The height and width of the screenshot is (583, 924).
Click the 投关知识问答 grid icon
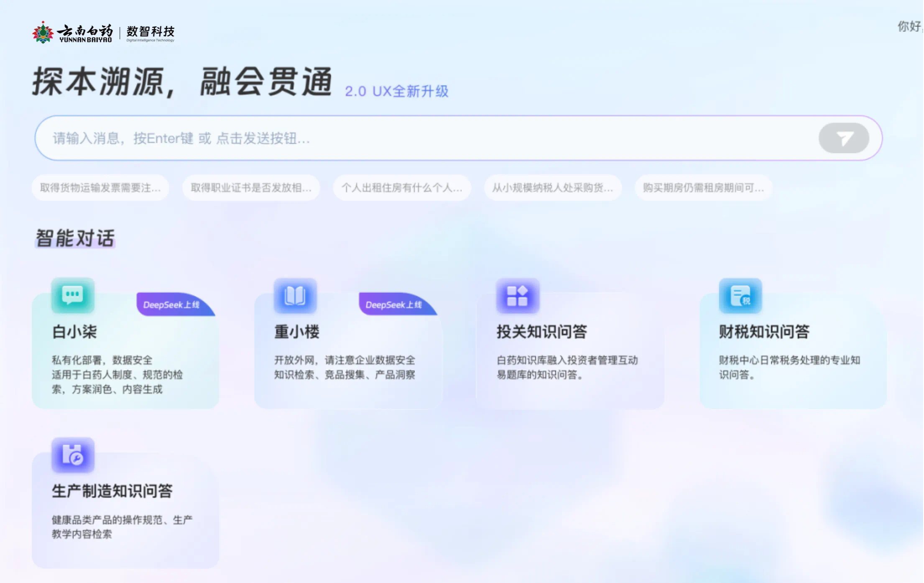518,295
